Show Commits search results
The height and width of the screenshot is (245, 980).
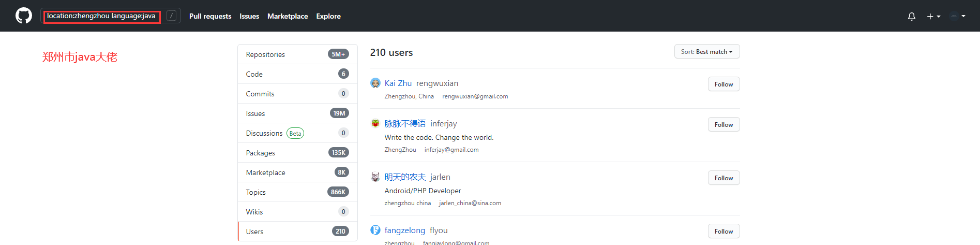[297, 94]
